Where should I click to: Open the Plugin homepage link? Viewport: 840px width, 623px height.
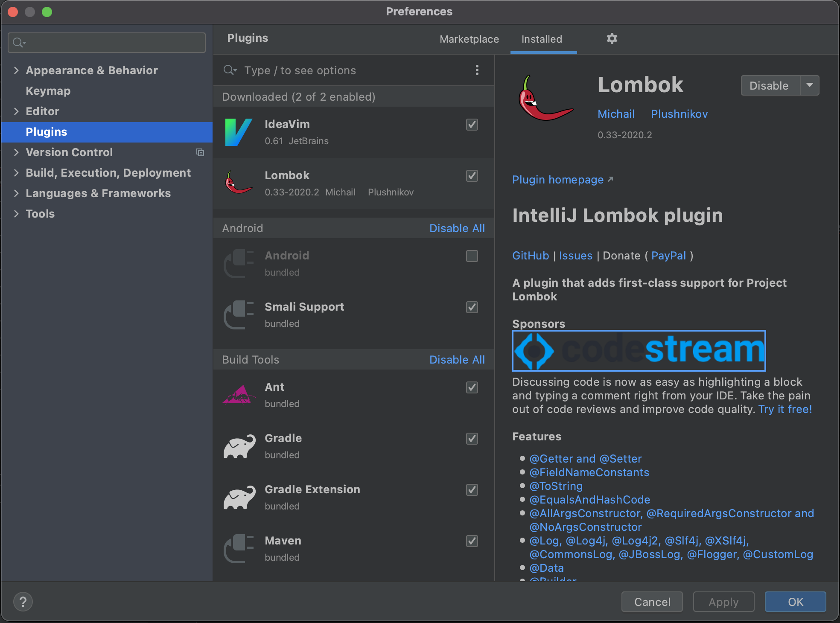[x=558, y=180]
